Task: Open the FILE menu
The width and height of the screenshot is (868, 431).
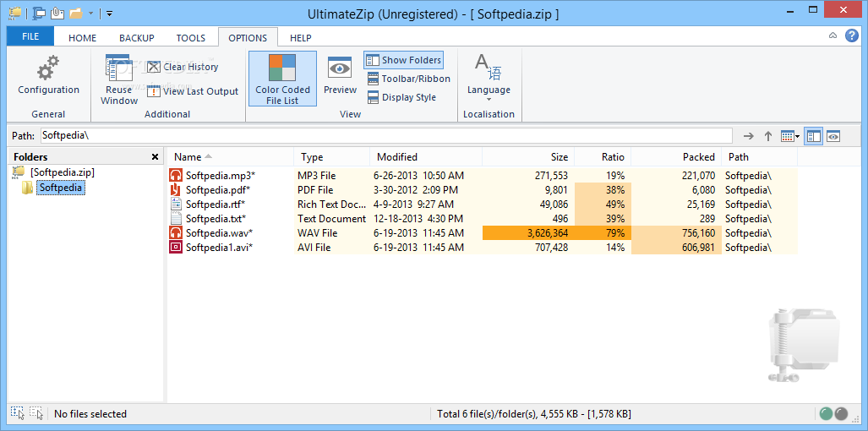Action: coord(30,36)
